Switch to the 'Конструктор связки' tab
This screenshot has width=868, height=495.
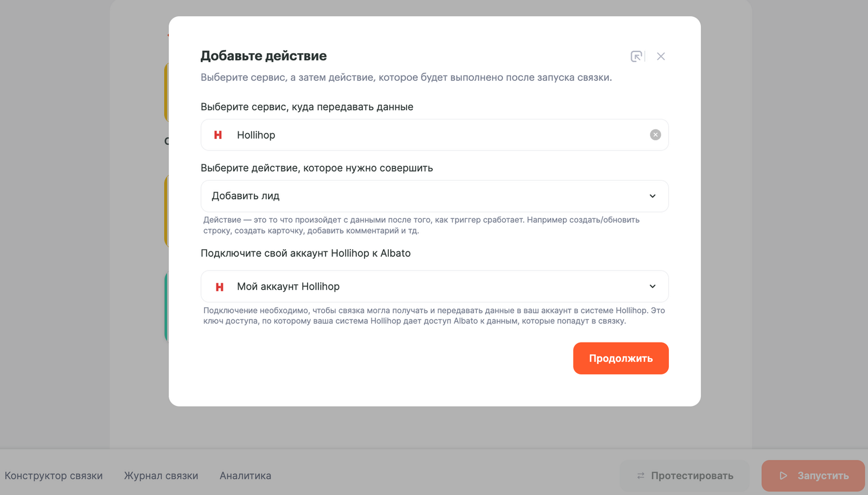(x=54, y=476)
